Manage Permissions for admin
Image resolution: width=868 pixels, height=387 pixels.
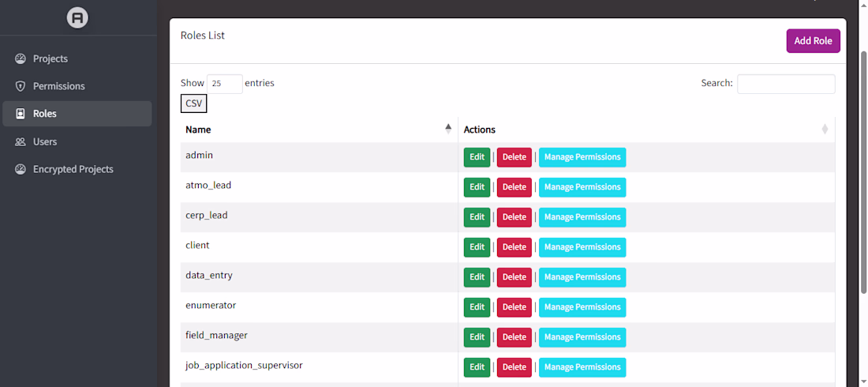[x=582, y=157]
